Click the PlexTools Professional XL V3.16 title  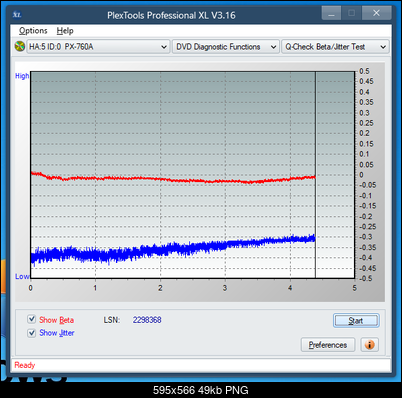[171, 15]
